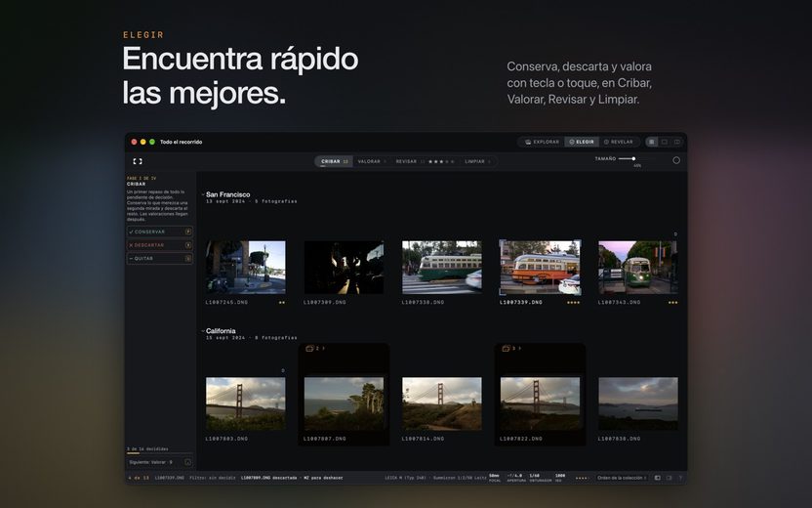Toggle left sidebar icon in status bar
The image size is (812, 508).
[658, 478]
